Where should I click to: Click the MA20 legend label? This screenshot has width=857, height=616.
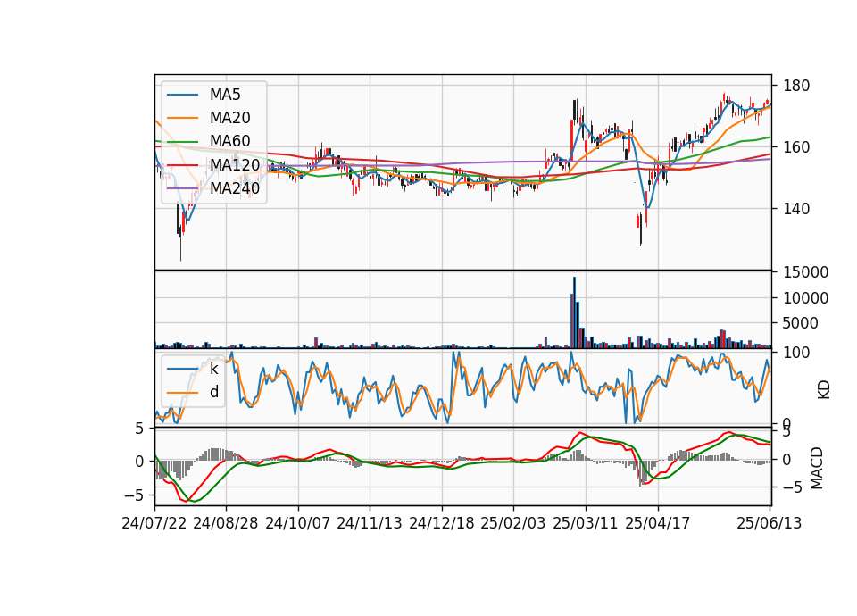pos(229,118)
